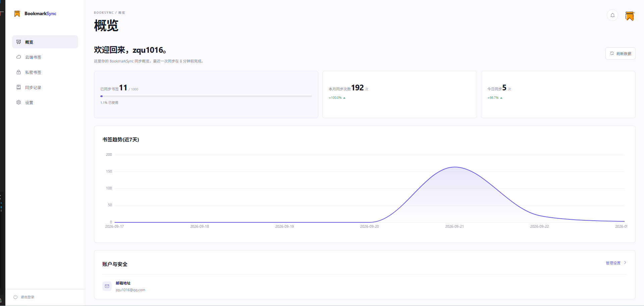Select 概览 in the sidebar
644x306 pixels.
click(x=45, y=42)
